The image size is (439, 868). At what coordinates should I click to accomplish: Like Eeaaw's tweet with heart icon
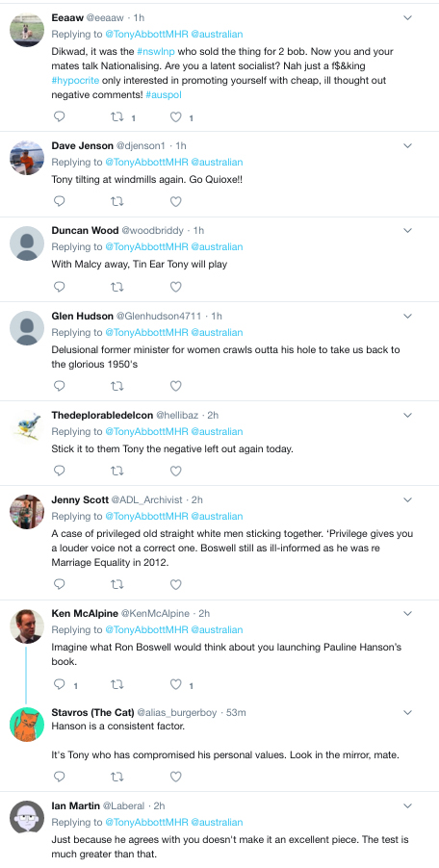coord(175,116)
